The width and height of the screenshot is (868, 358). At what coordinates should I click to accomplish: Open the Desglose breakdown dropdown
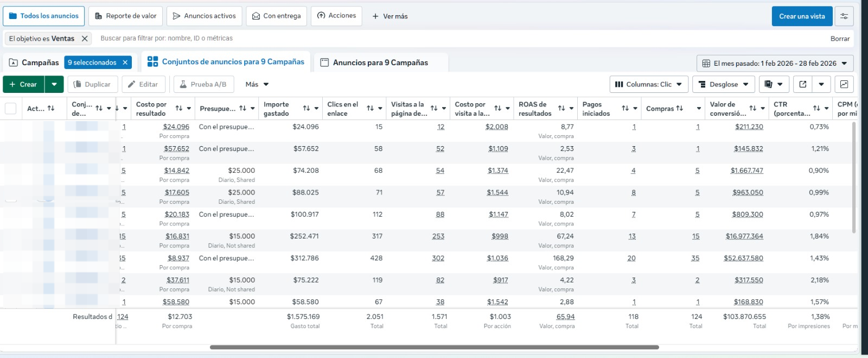(x=724, y=84)
